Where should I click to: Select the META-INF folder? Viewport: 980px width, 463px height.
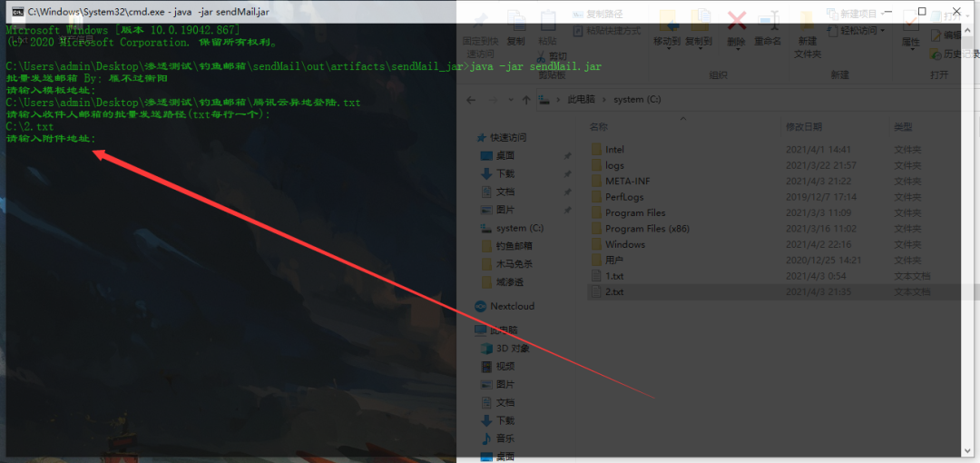coord(621,182)
